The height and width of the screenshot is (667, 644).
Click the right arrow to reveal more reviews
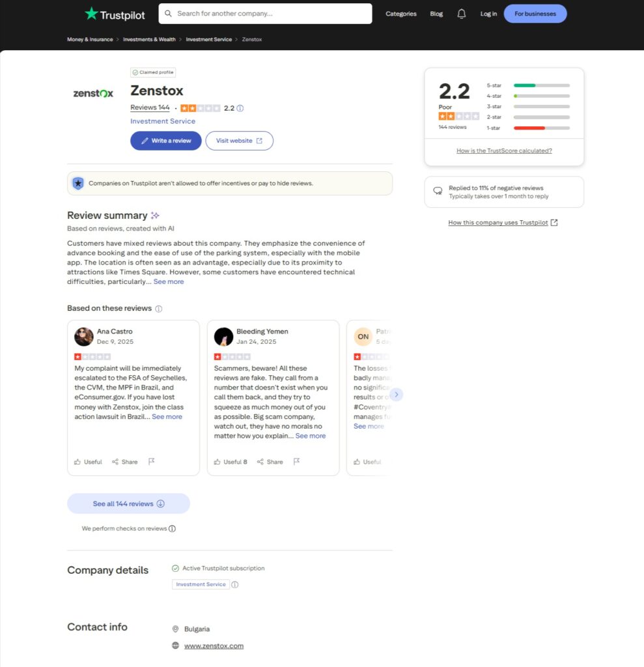point(397,394)
